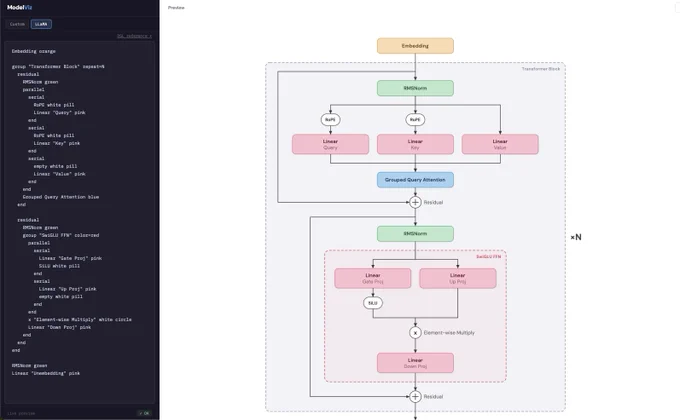The width and height of the screenshot is (680, 420).
Task: Click the Residual plus circle after attention
Action: point(415,202)
